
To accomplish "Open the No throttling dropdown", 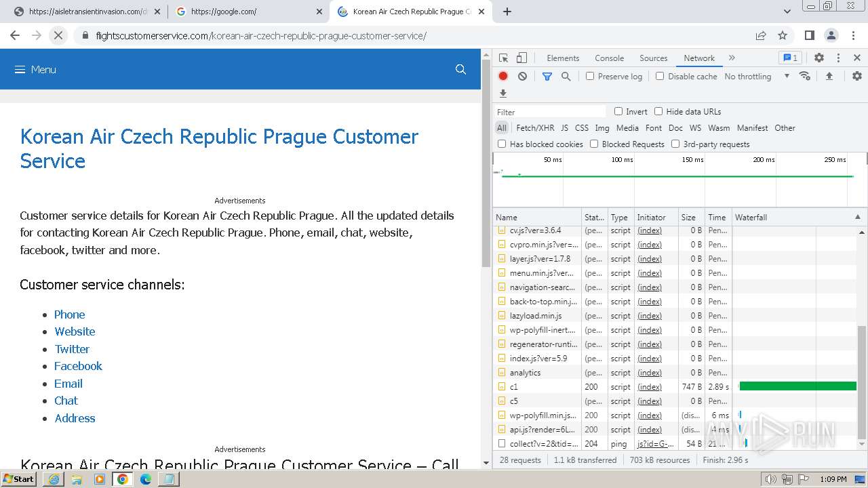I will tap(757, 77).
